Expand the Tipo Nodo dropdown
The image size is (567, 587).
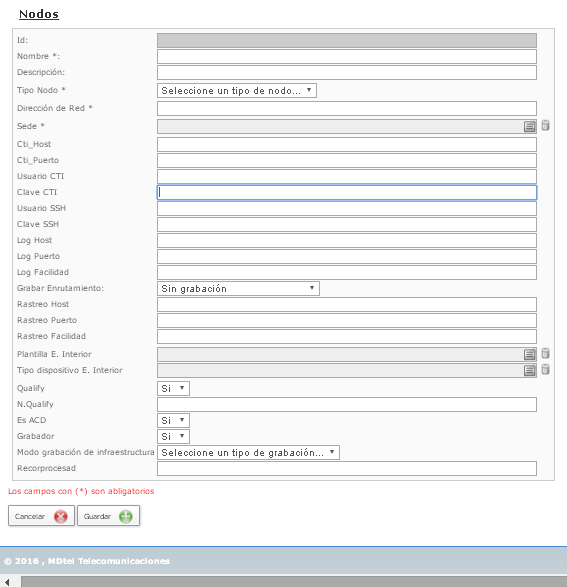237,91
